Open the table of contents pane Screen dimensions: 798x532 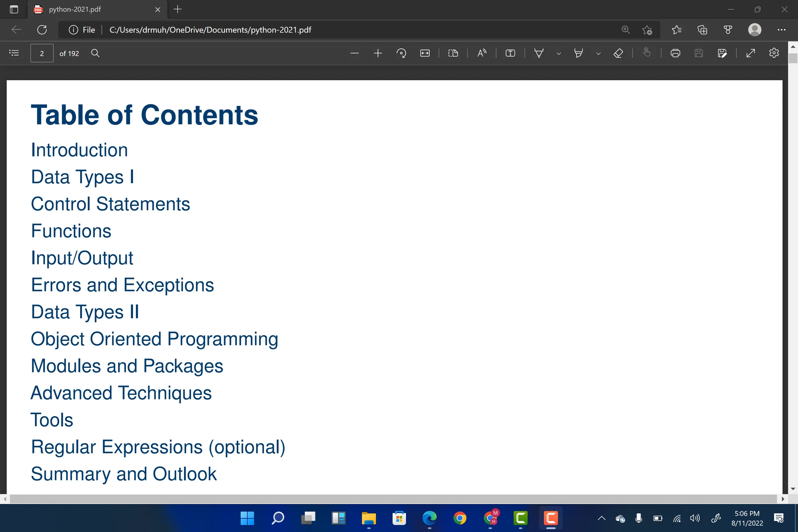tap(14, 53)
